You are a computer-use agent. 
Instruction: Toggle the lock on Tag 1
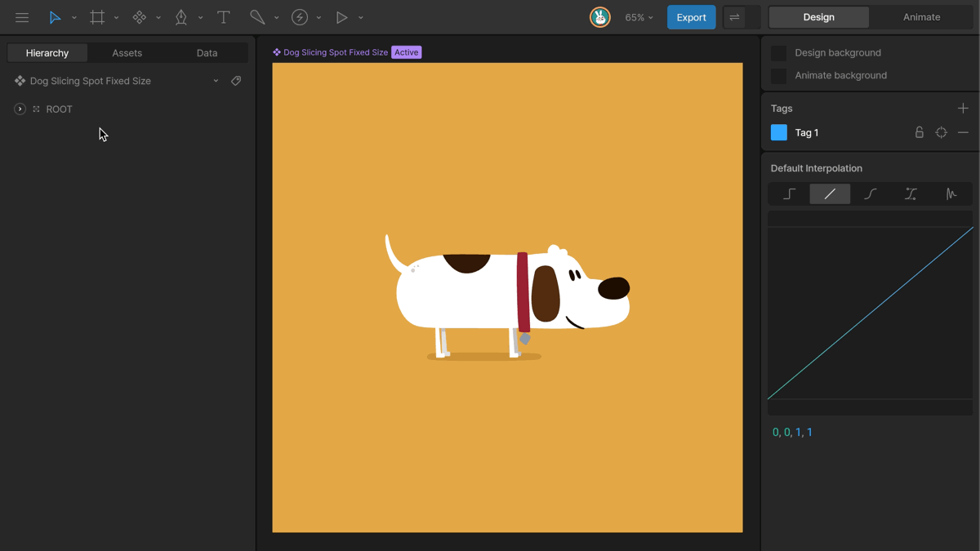(919, 132)
